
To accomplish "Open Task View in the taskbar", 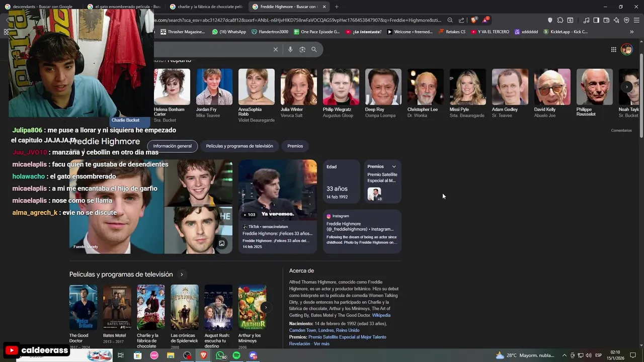I will 121,355.
